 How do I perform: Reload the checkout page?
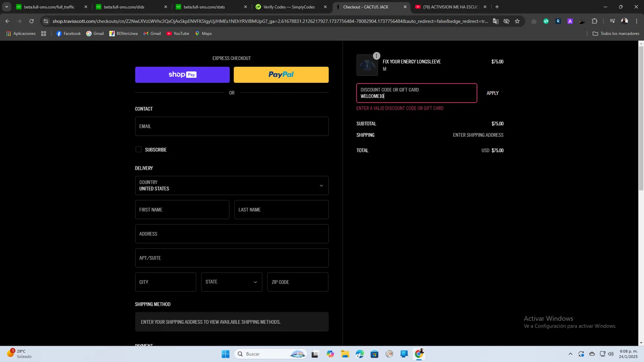pos(31,21)
